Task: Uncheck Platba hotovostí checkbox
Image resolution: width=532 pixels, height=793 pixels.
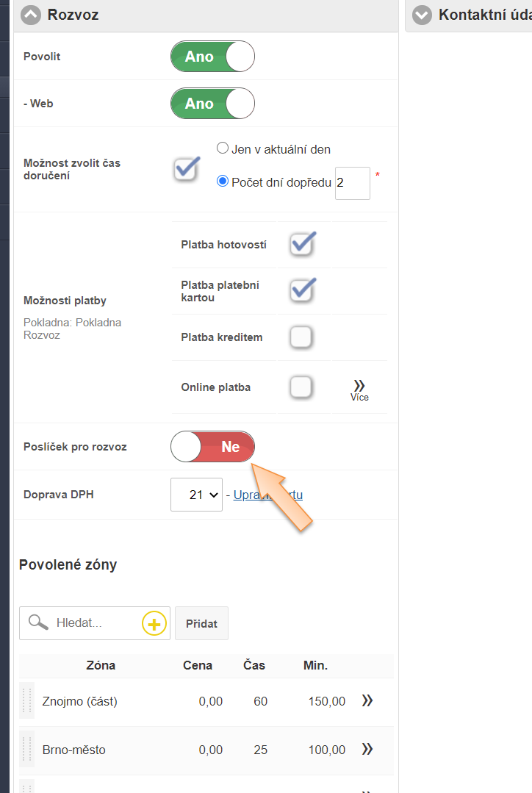Action: click(x=301, y=245)
